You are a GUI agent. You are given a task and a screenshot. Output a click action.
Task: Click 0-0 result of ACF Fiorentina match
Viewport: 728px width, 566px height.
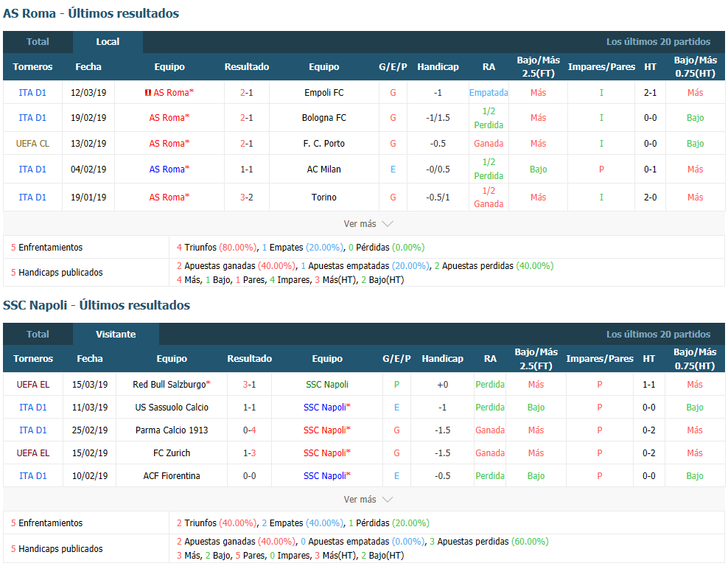coord(249,475)
